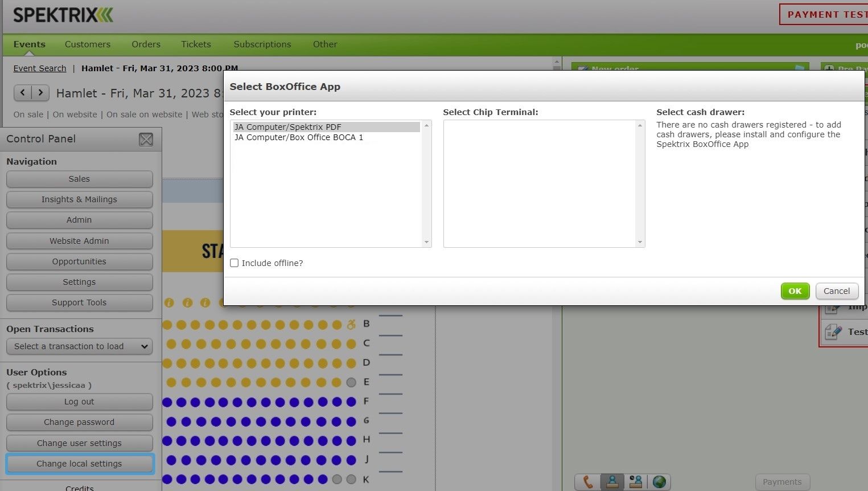Screen dimensions: 868x491
Task: Click the row K label on the seating plan
Action: click(x=366, y=480)
